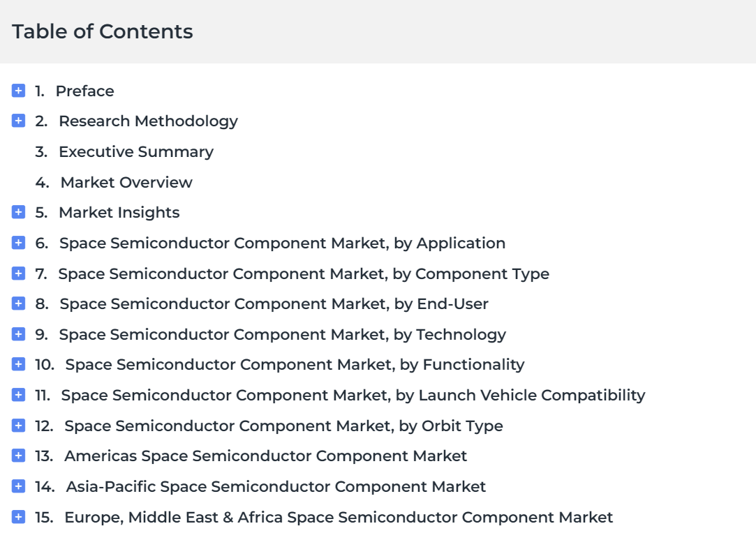Image resolution: width=756 pixels, height=533 pixels.
Task: Expand the Research Methodology plus icon
Action: point(18,121)
